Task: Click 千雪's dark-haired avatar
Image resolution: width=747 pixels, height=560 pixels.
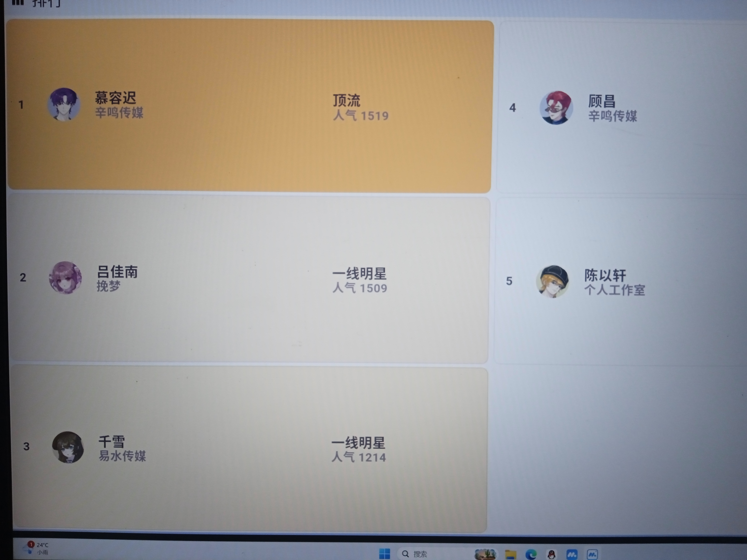Action: [68, 447]
